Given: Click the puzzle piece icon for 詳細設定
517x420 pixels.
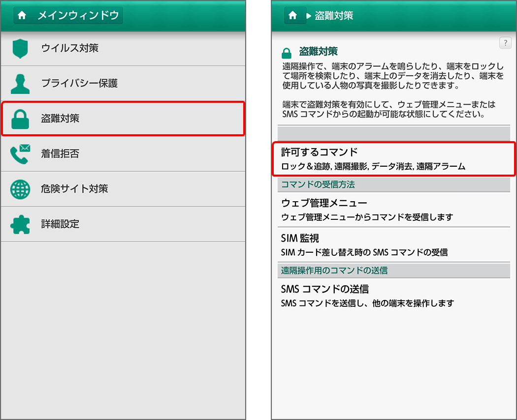Looking at the screenshot, I should tap(20, 224).
